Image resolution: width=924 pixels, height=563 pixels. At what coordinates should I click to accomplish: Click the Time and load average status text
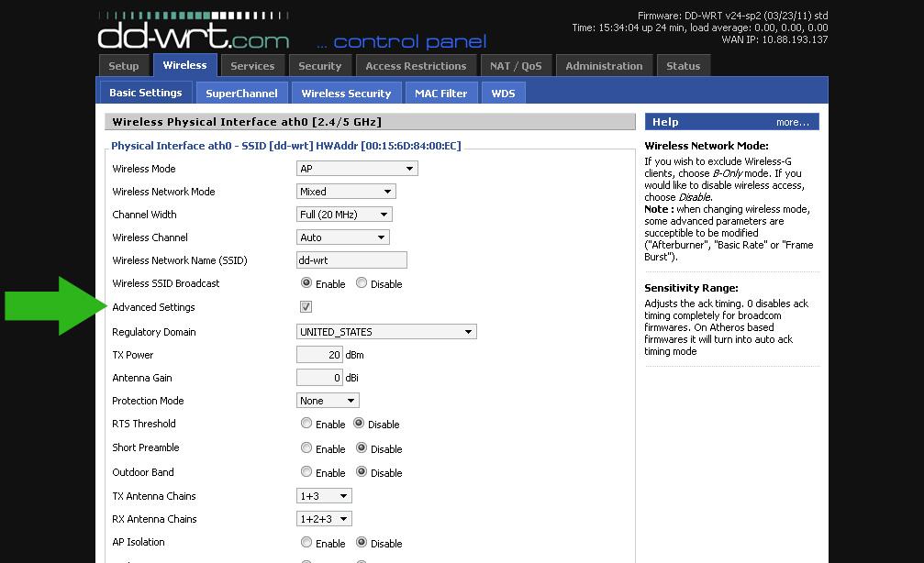tap(700, 28)
